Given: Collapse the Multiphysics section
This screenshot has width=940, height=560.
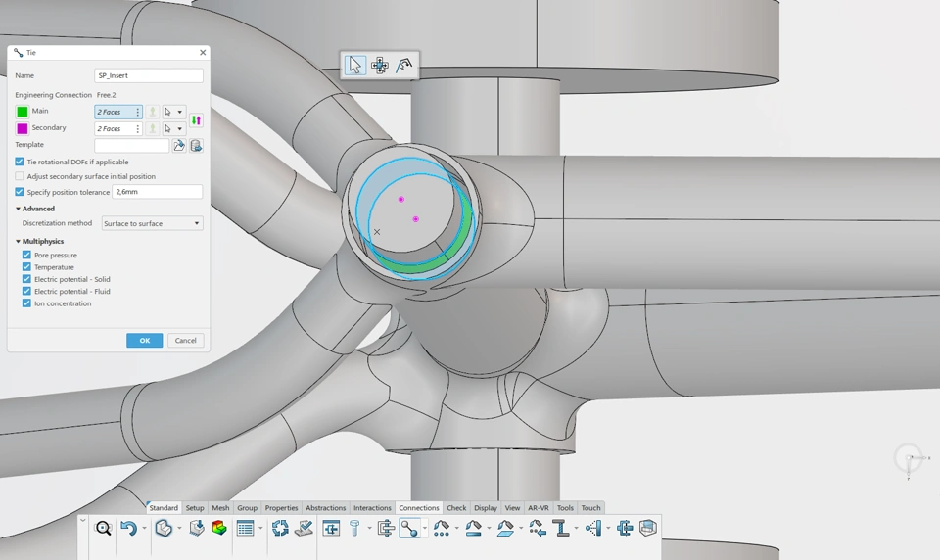Looking at the screenshot, I should tap(18, 241).
